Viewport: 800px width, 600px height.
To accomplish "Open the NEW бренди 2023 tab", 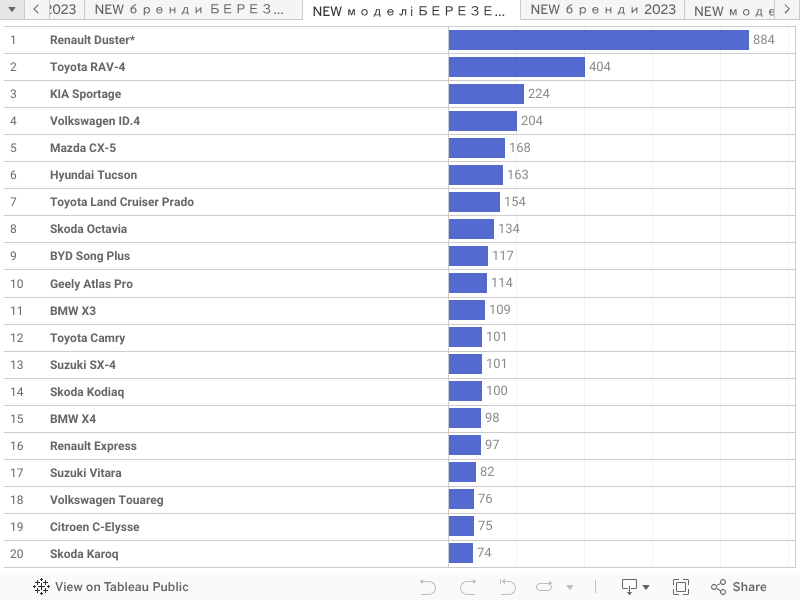I will click(603, 9).
